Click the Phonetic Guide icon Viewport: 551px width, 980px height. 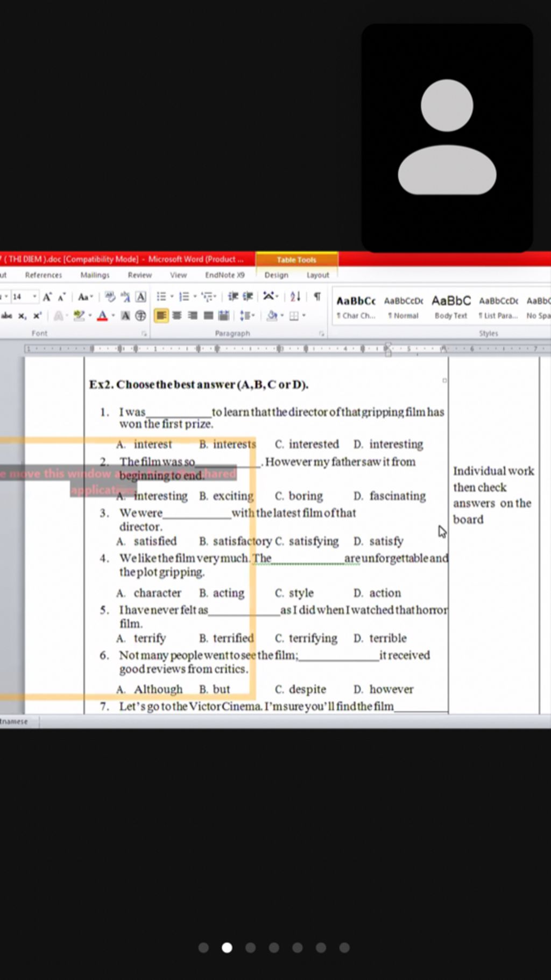pos(125,297)
